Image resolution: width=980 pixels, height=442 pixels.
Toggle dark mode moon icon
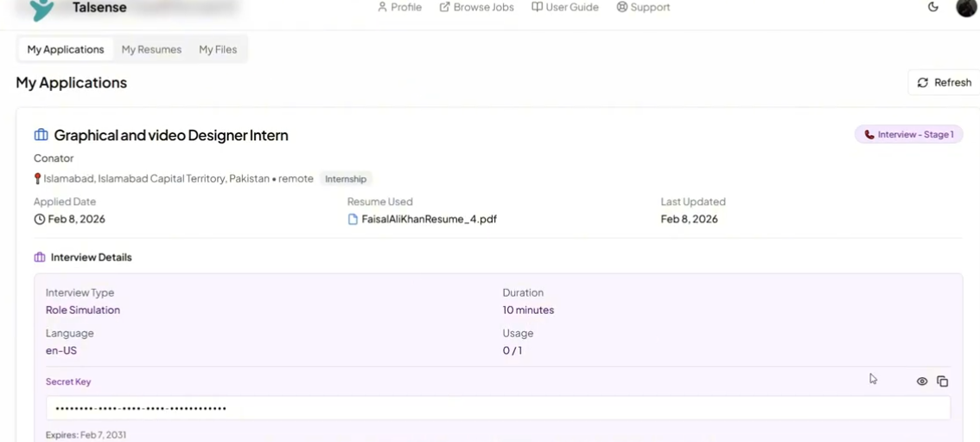pyautogui.click(x=933, y=8)
